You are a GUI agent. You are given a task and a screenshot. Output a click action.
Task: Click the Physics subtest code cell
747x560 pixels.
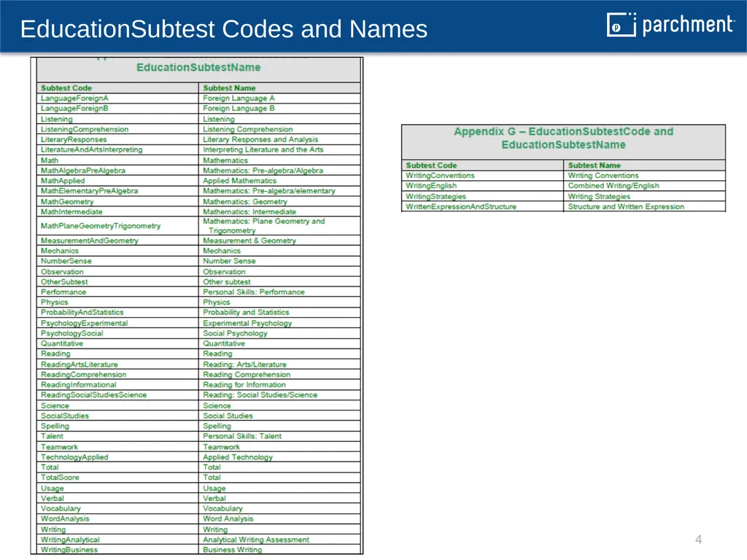117,303
